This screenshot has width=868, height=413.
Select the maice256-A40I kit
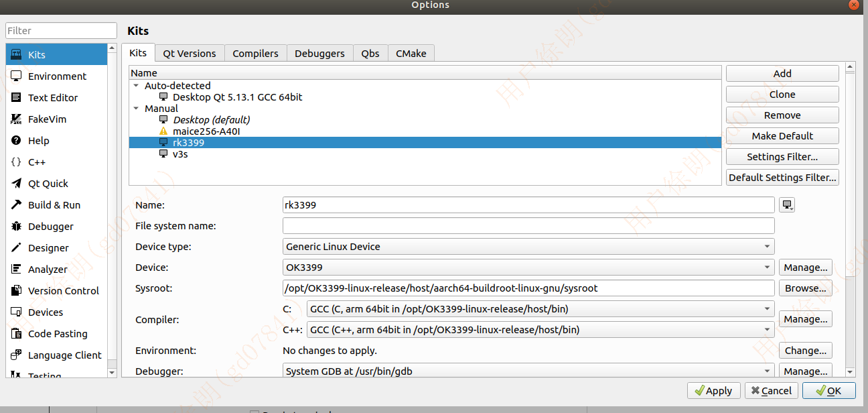pyautogui.click(x=206, y=131)
